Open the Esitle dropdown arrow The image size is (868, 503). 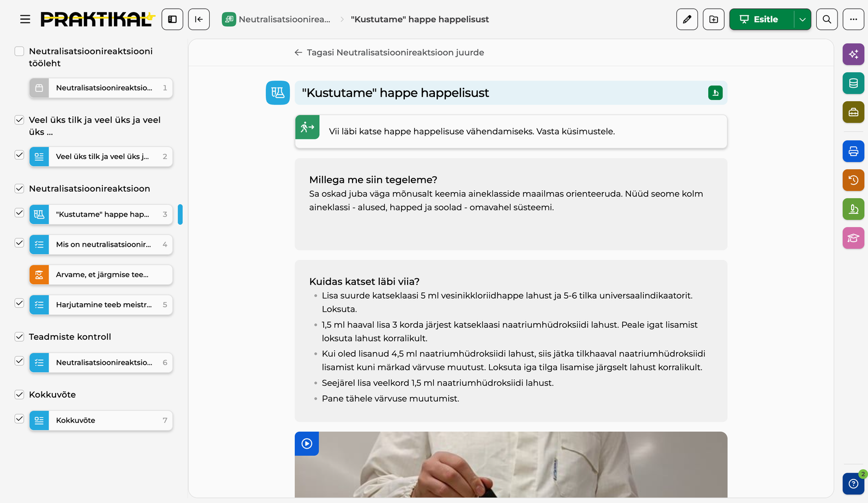tap(802, 20)
